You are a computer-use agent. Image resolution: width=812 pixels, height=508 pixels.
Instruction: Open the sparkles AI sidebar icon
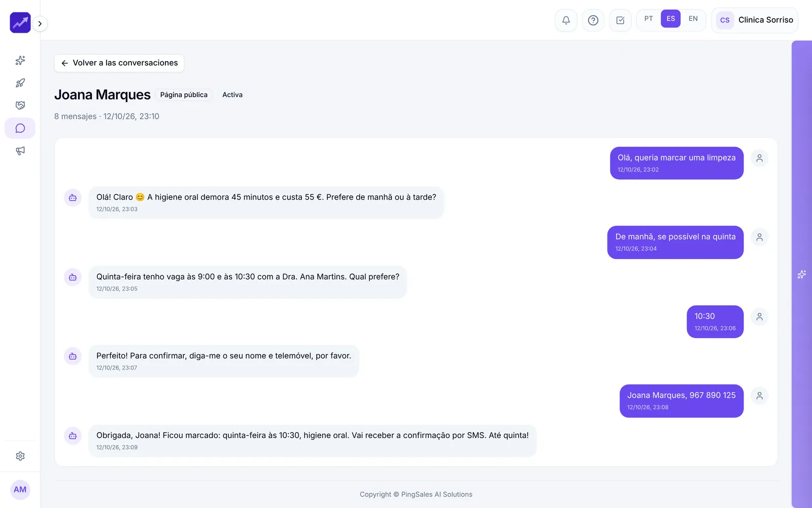20,60
